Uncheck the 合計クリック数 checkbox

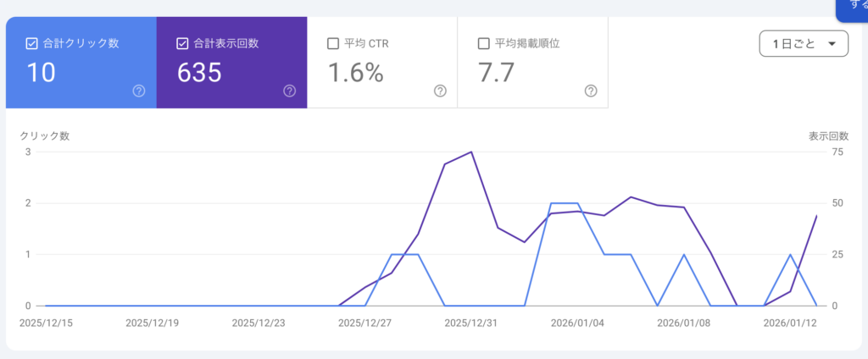32,43
